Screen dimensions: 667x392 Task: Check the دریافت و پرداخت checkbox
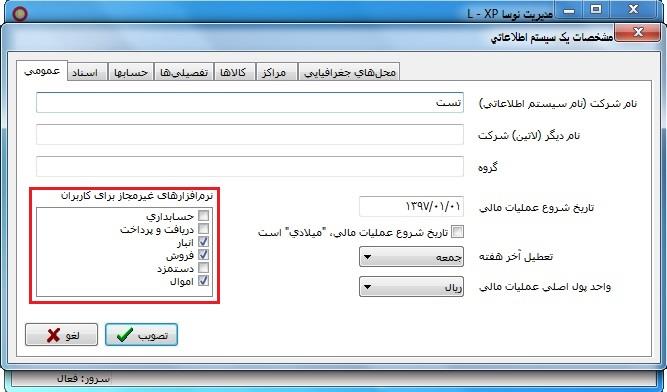pyautogui.click(x=204, y=229)
